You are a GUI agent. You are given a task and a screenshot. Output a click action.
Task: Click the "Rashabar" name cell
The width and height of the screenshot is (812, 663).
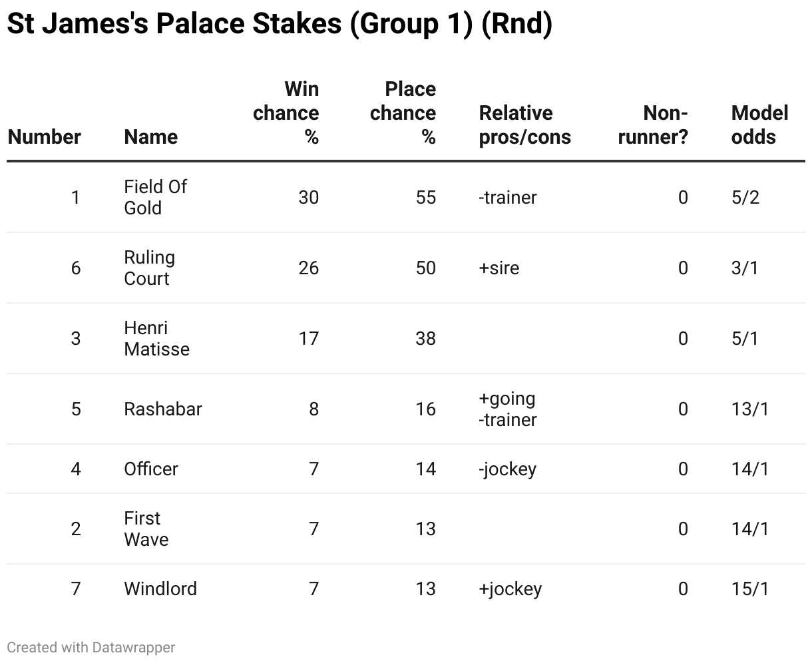click(x=162, y=409)
